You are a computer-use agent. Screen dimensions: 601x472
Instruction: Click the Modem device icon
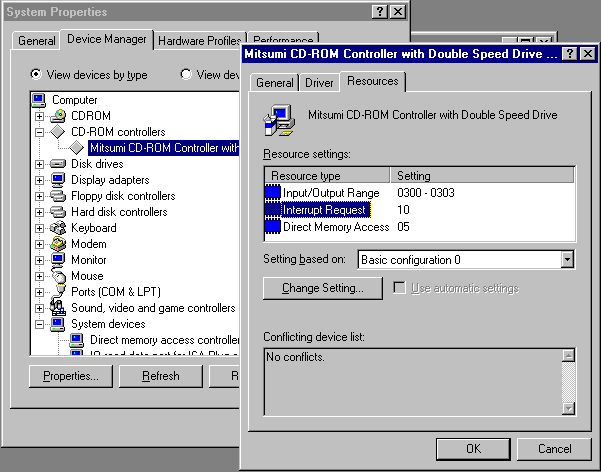click(58, 244)
